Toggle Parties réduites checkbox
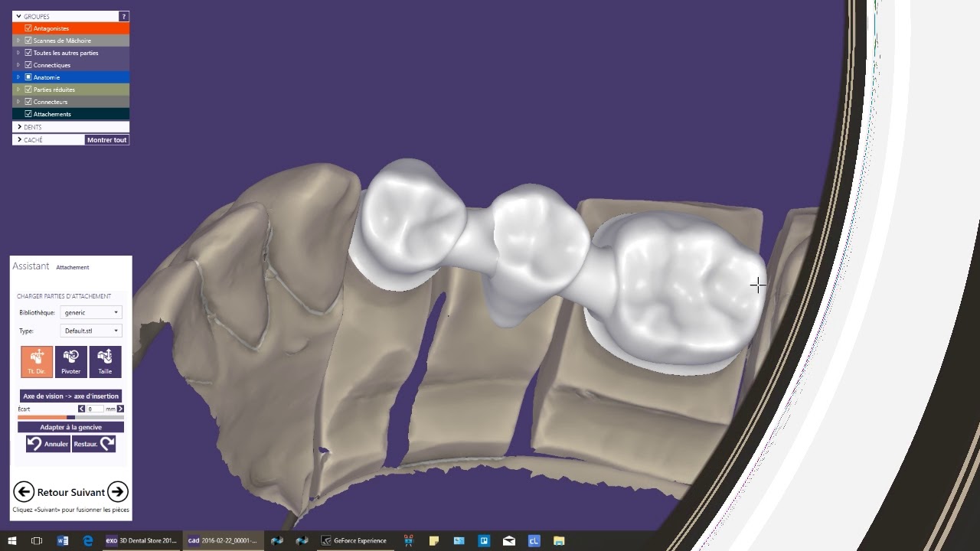Viewport: 980px width, 551px height. [28, 90]
